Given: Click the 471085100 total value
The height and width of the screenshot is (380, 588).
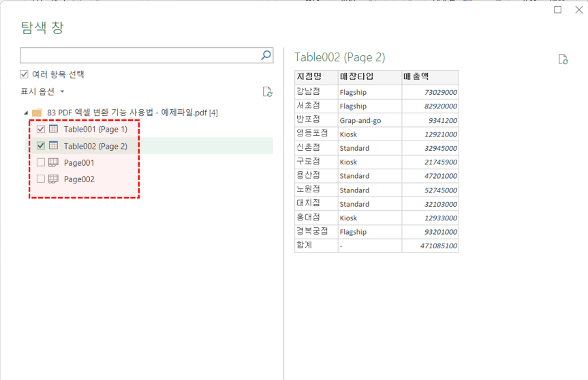Looking at the screenshot, I should click(430, 246).
